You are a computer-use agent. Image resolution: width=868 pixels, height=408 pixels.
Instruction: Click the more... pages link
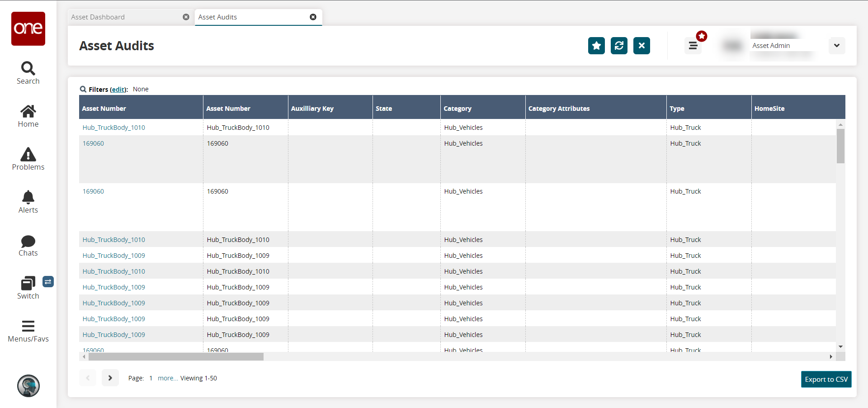tap(168, 378)
